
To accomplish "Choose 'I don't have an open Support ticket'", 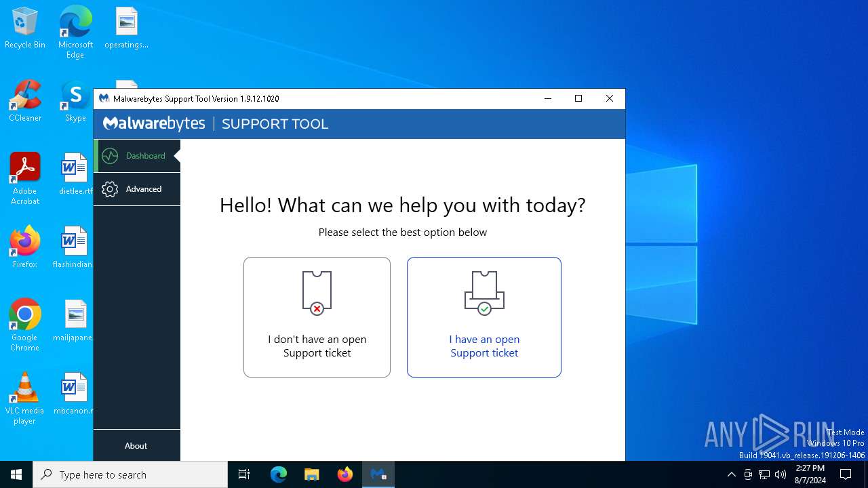I will tap(317, 317).
